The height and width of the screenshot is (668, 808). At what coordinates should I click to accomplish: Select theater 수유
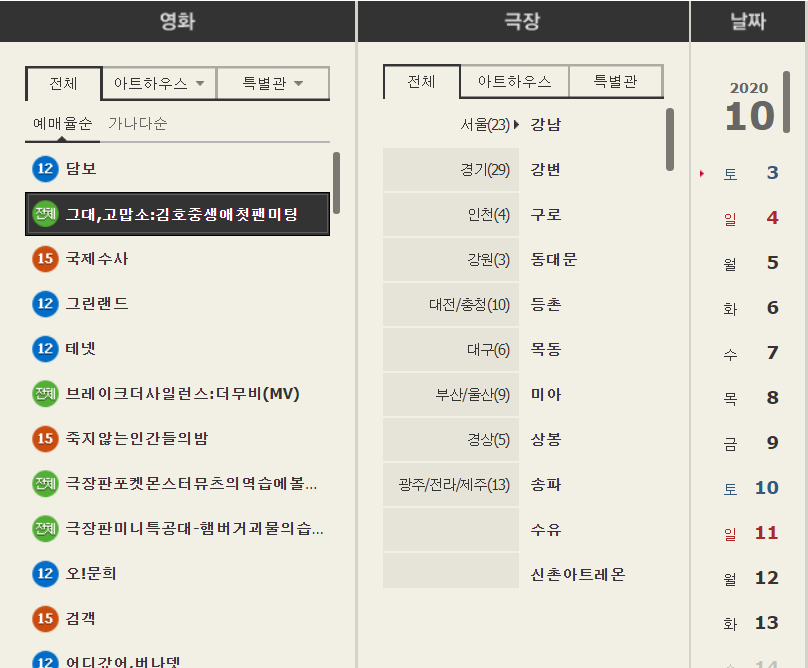[x=546, y=529]
